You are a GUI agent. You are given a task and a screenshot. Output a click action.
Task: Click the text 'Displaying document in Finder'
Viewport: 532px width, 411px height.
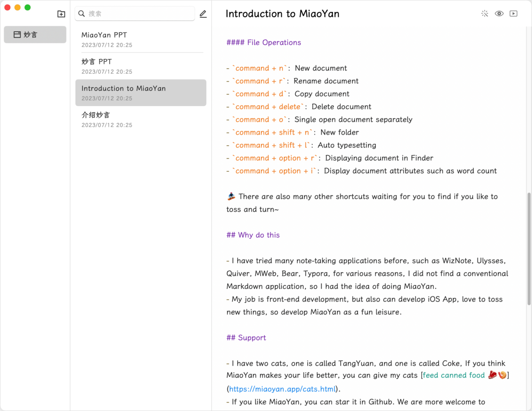click(x=380, y=158)
